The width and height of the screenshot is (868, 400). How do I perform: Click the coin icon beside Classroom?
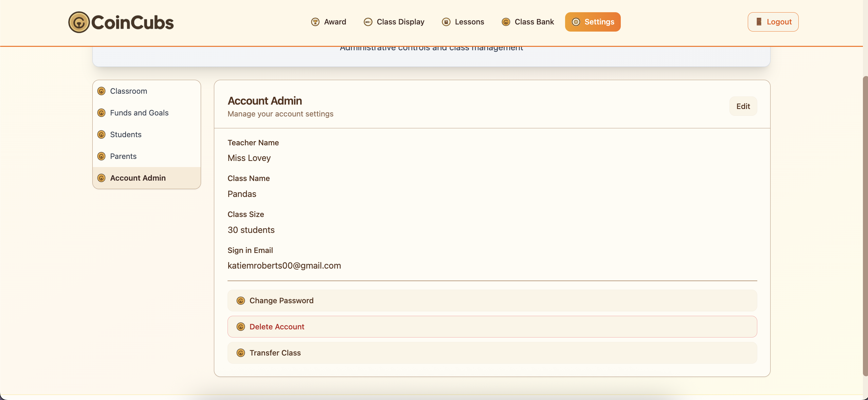pos(101,91)
